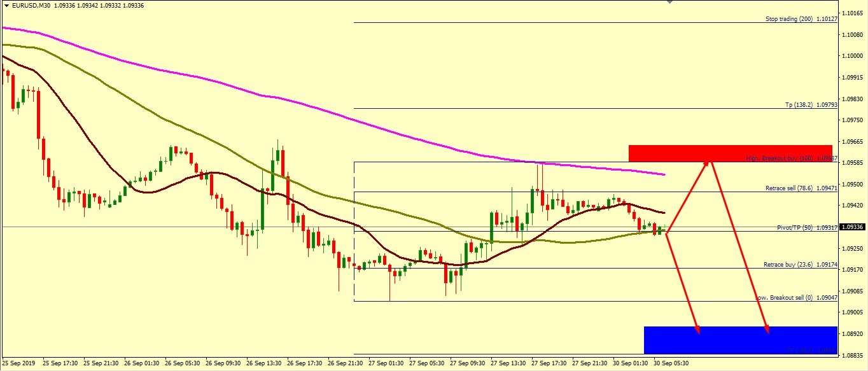Click the current price tag 1.09336
The image size is (868, 371).
click(852, 227)
